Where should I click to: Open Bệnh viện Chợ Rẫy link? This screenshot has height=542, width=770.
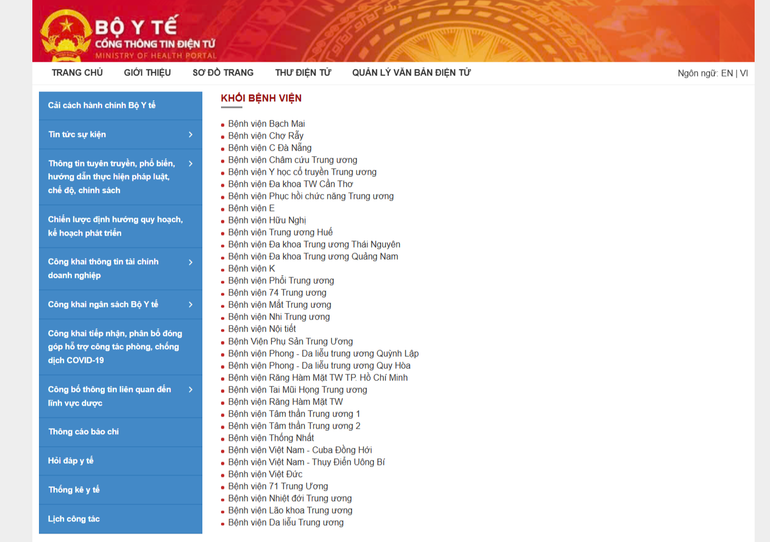coord(265,136)
